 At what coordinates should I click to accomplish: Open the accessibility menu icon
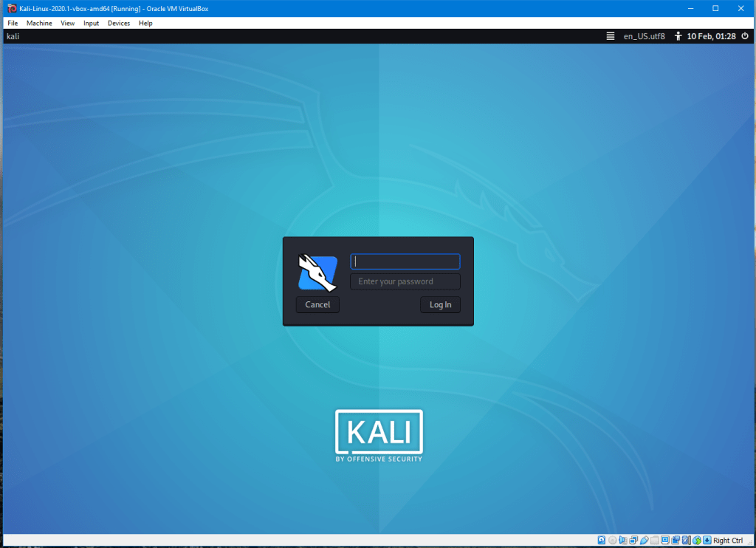tap(678, 36)
